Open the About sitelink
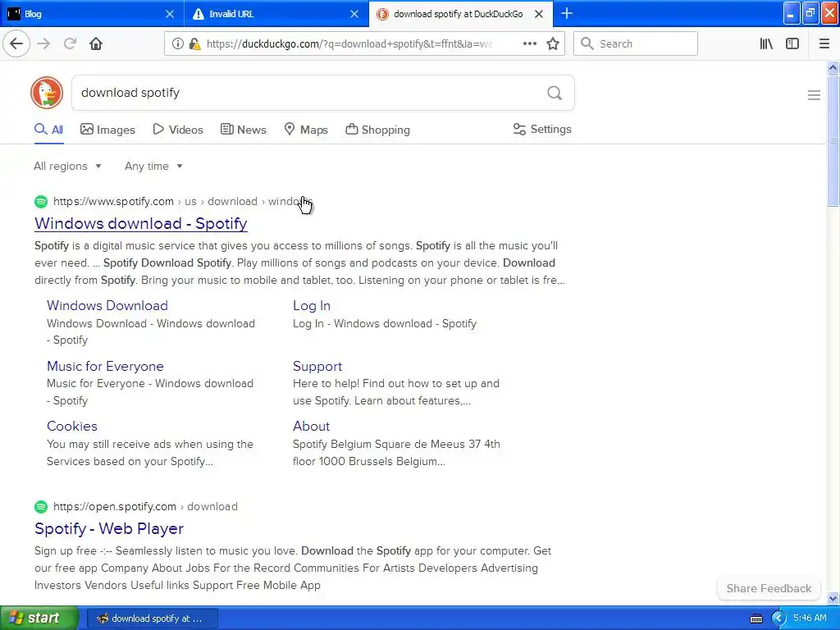 pos(311,426)
